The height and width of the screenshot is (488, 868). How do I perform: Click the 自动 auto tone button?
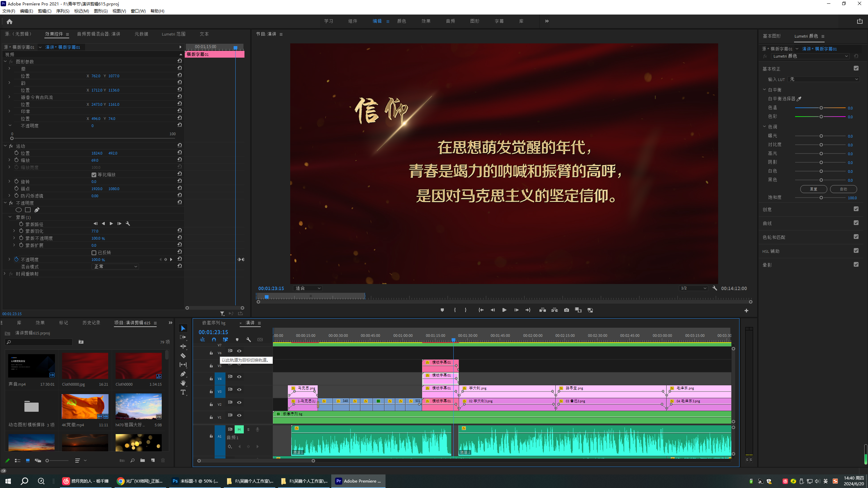[x=843, y=189]
